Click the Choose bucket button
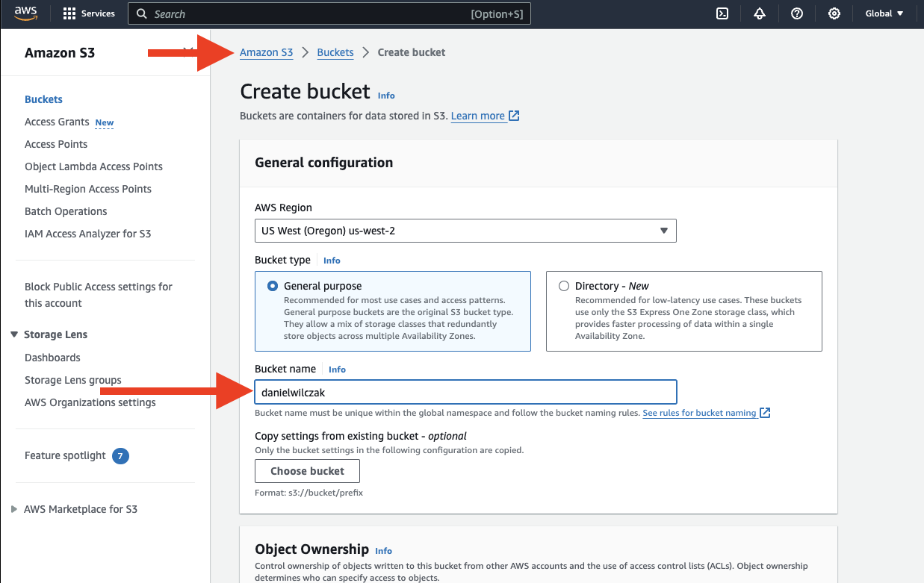 coord(307,471)
